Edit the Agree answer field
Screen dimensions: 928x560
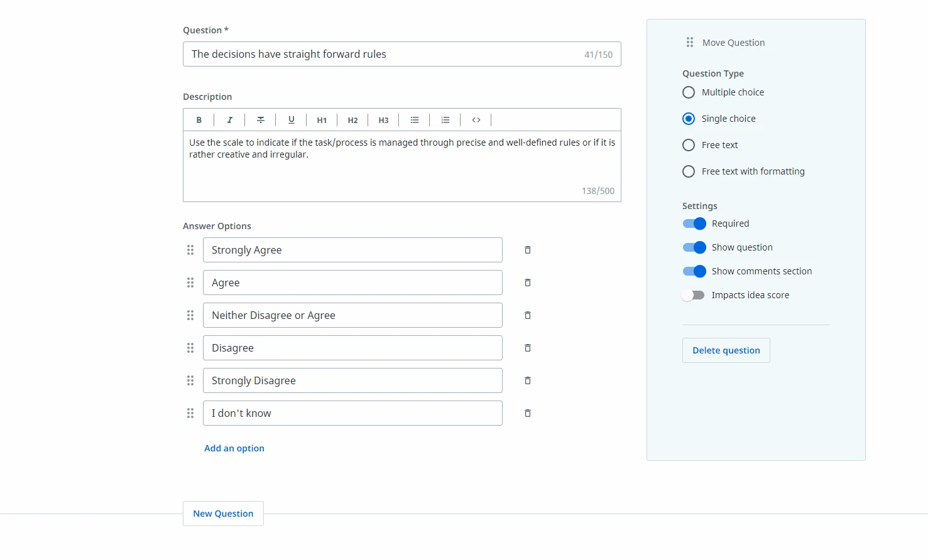pyautogui.click(x=352, y=283)
